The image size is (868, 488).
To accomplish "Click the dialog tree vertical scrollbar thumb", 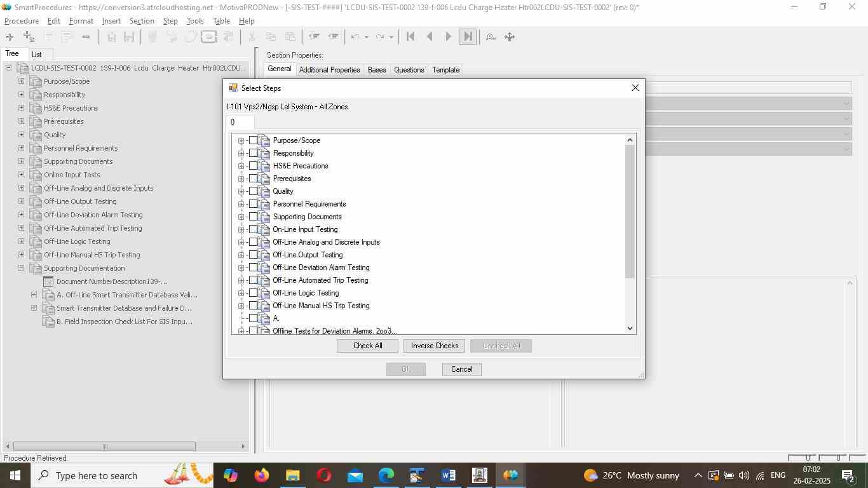I will (x=630, y=211).
